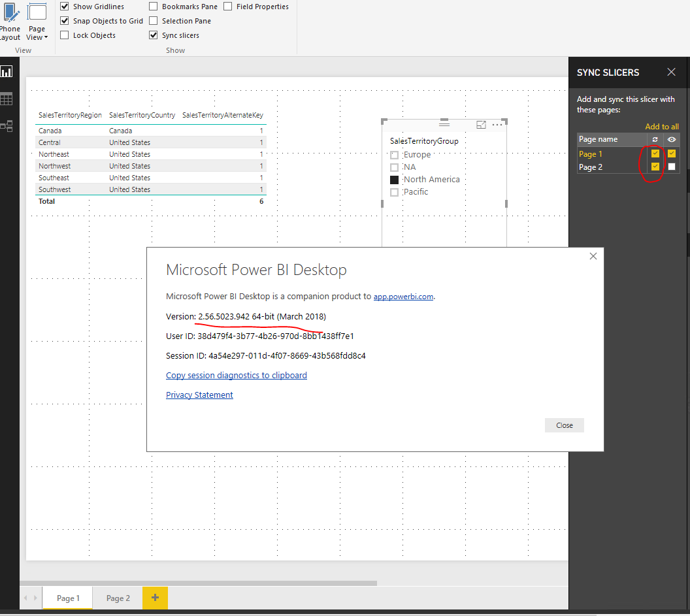This screenshot has height=616, width=690.
Task: Click the visible eye column header icon
Action: click(x=672, y=140)
